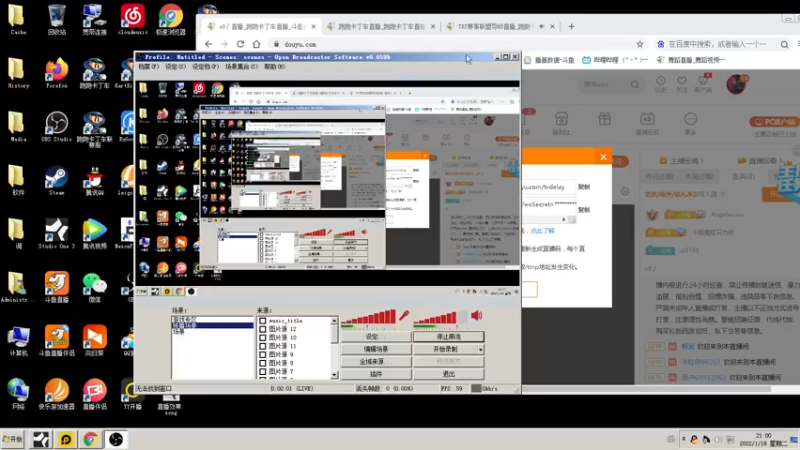Mute the microphone in OBS
Image resolution: width=800 pixels, height=450 pixels.
[x=404, y=315]
